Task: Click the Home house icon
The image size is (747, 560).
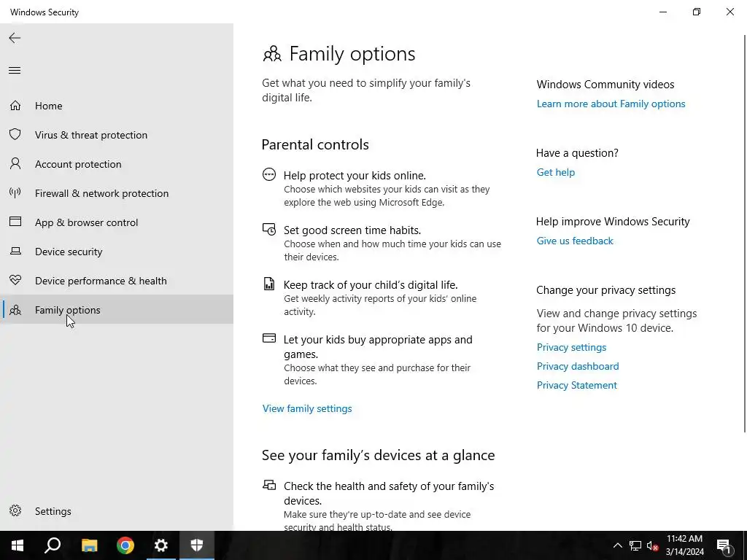Action: 15,105
